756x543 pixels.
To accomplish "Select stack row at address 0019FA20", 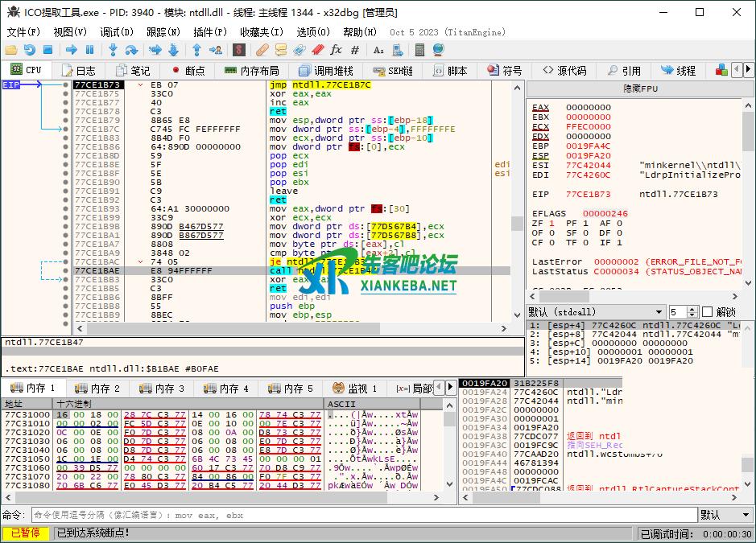I will click(x=540, y=383).
